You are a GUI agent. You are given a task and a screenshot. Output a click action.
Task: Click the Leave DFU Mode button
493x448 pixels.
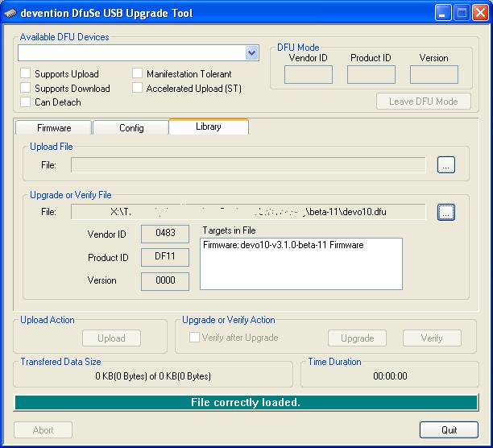424,102
